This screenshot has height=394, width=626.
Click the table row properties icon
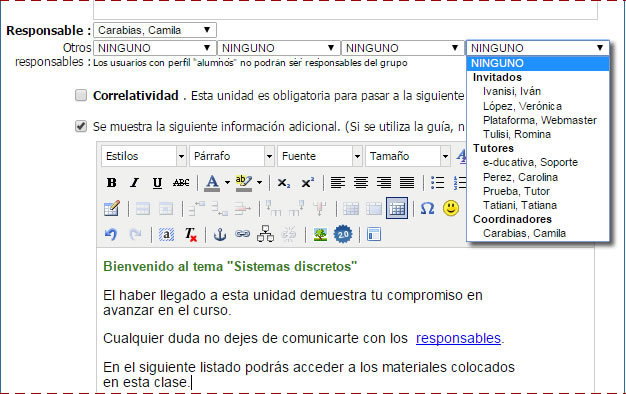coord(143,208)
